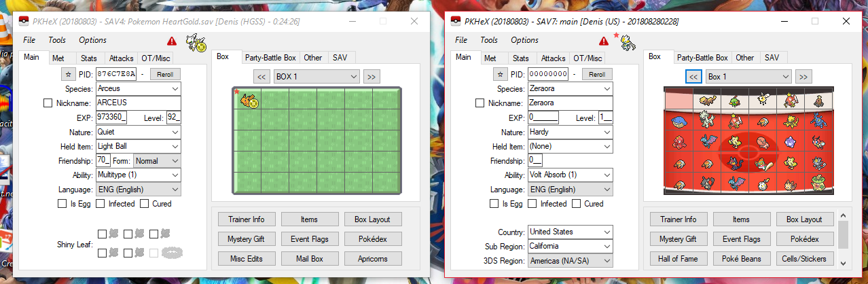Open Hall of Fame in the SAV7 window
Viewport: 868px width, 284px height.
[678, 259]
